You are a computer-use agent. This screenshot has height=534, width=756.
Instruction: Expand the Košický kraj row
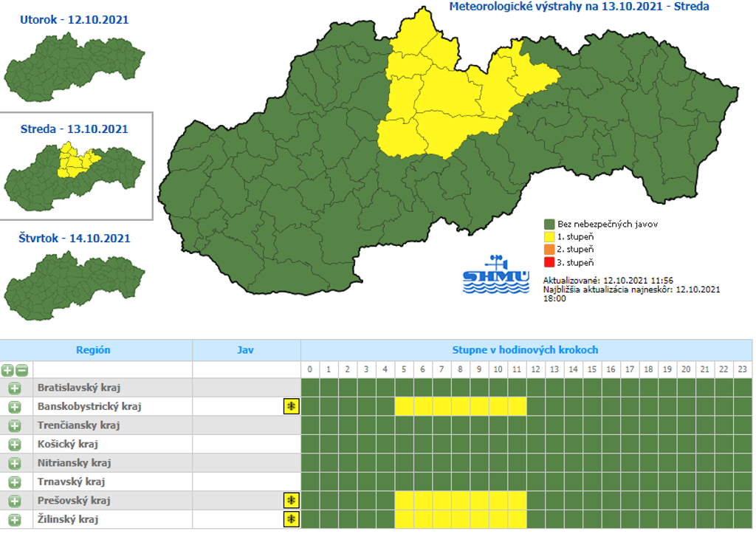(x=15, y=445)
